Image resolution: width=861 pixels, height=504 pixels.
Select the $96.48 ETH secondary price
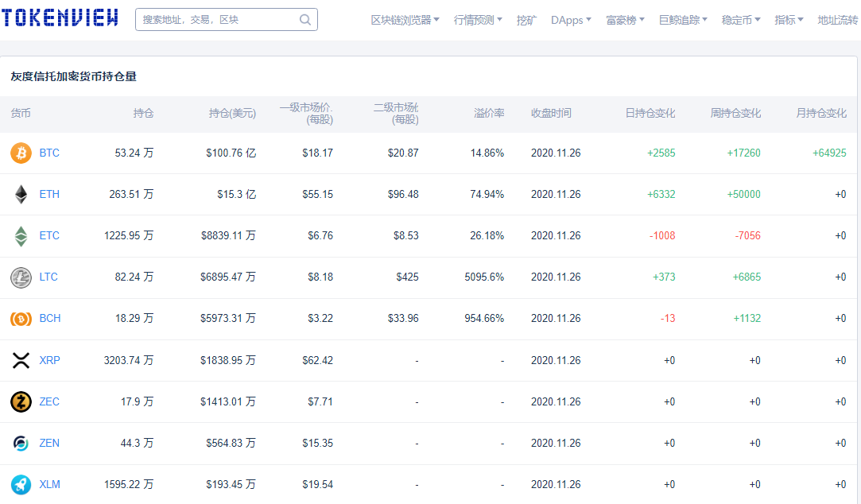pyautogui.click(x=403, y=194)
